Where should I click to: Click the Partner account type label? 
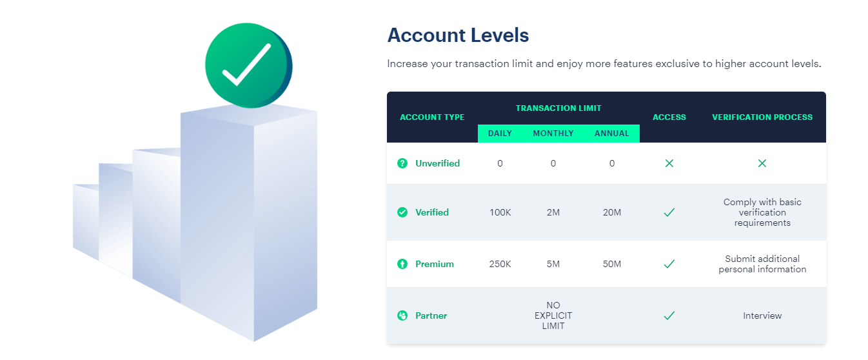[431, 315]
